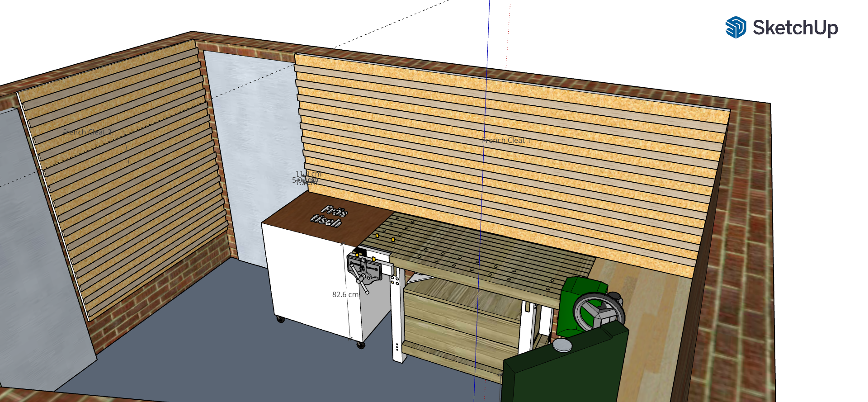Click the 'Fräs tisch' 3D text
This screenshot has width=868, height=402.
click(x=329, y=216)
